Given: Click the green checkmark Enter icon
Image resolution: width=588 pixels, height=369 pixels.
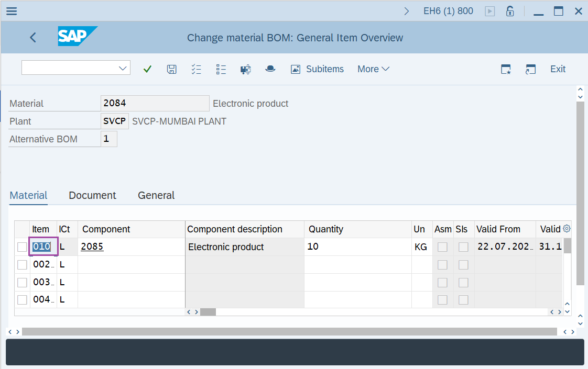Looking at the screenshot, I should 147,69.
